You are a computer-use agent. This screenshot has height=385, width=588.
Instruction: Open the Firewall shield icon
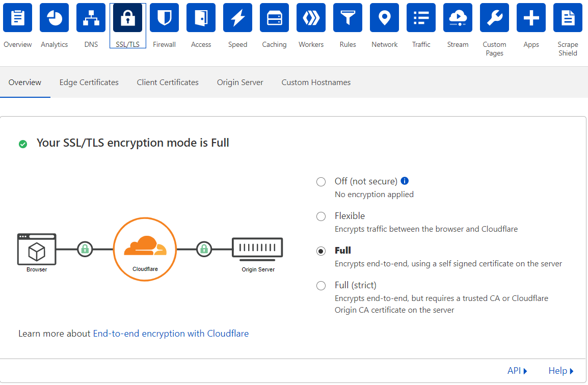[164, 18]
